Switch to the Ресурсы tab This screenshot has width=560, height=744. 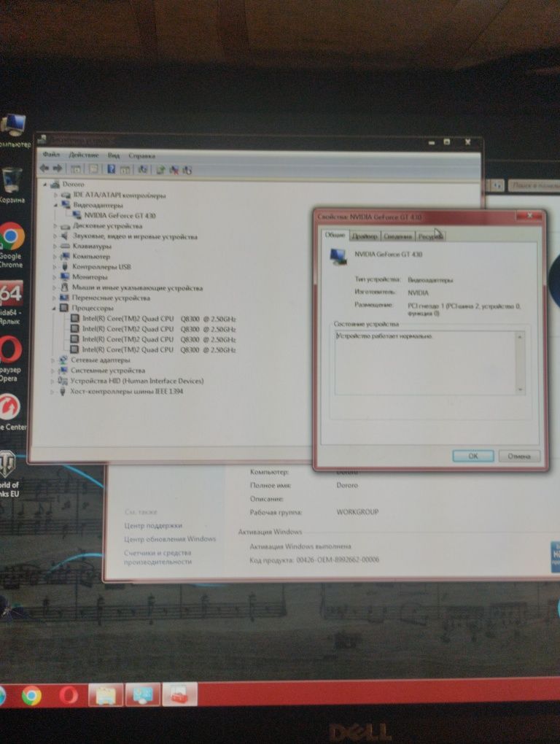pyautogui.click(x=430, y=236)
